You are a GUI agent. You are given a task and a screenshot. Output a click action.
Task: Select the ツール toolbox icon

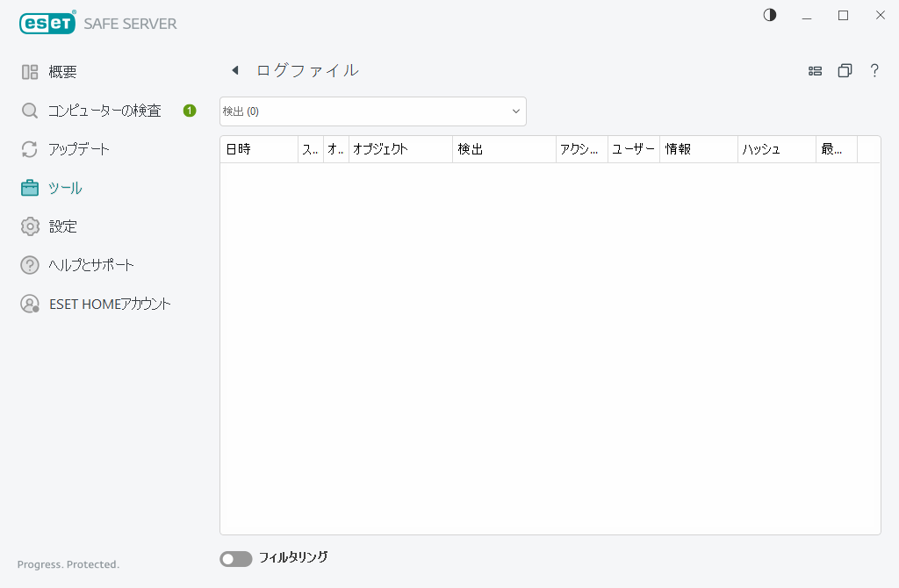29,188
